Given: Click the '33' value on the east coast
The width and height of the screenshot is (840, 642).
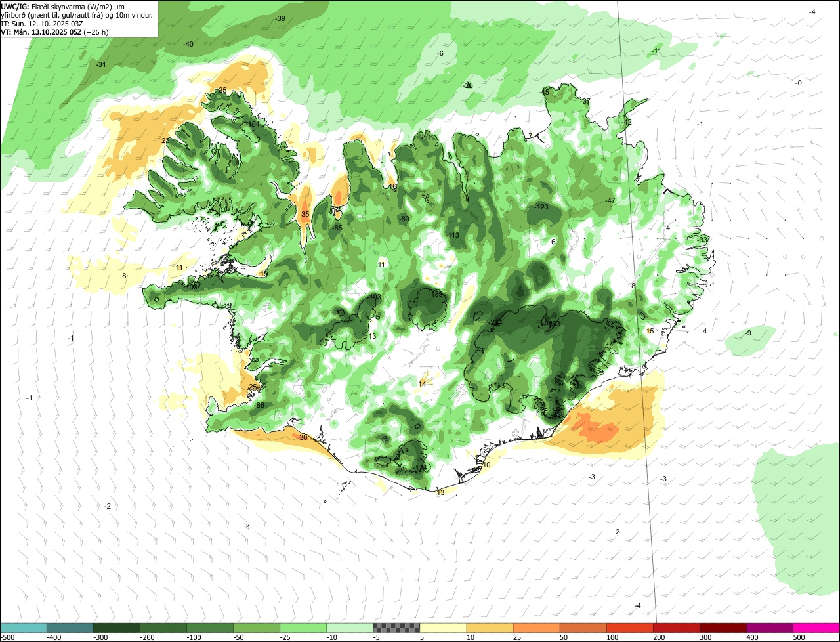Looking at the screenshot, I should tap(703, 240).
